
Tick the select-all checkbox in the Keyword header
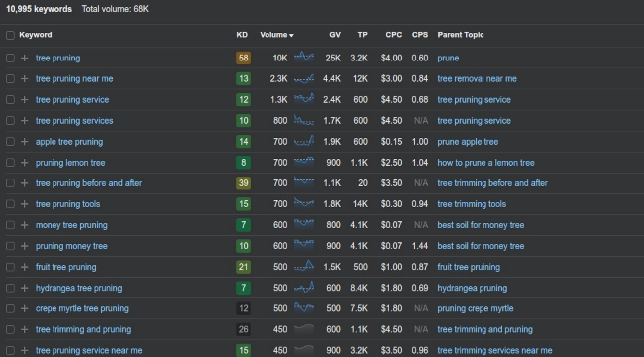pyautogui.click(x=10, y=35)
